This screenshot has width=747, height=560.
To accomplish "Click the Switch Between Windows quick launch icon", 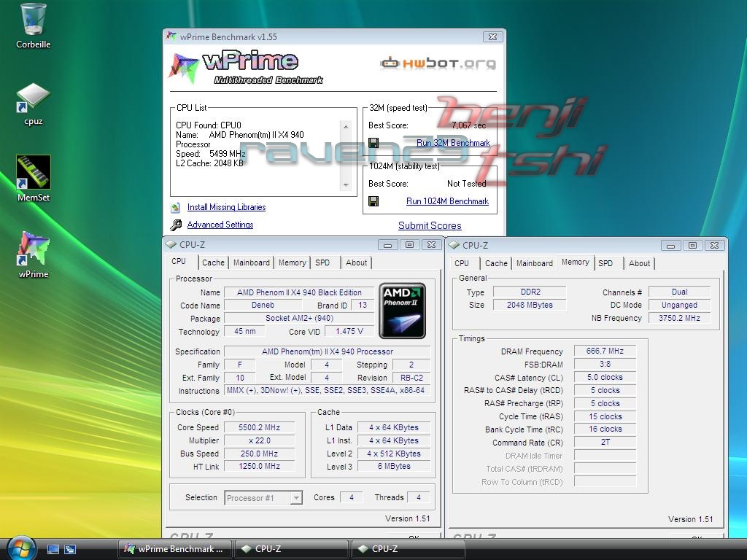I will [x=70, y=549].
